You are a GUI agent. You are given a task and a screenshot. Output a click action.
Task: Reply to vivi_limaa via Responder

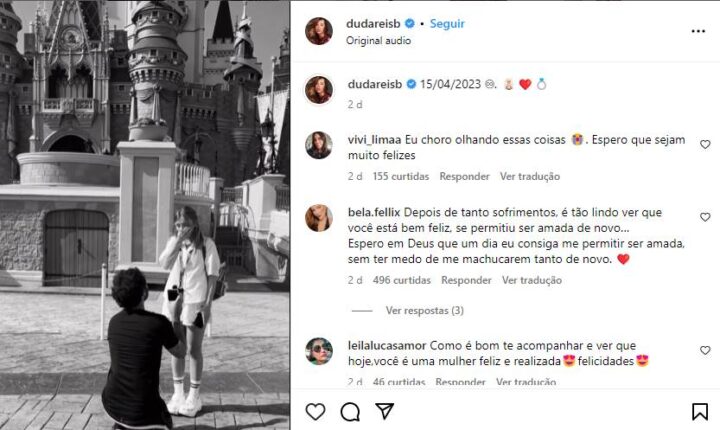click(x=464, y=176)
